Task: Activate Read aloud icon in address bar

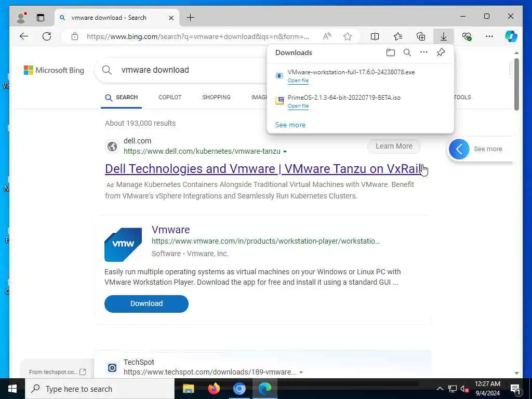Action: click(x=327, y=36)
